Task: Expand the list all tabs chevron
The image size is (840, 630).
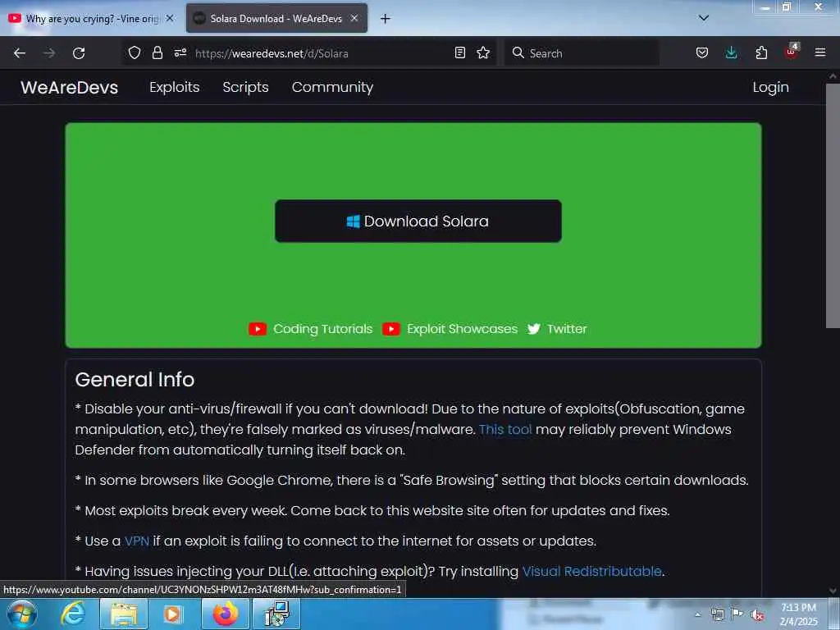Action: 704,18
